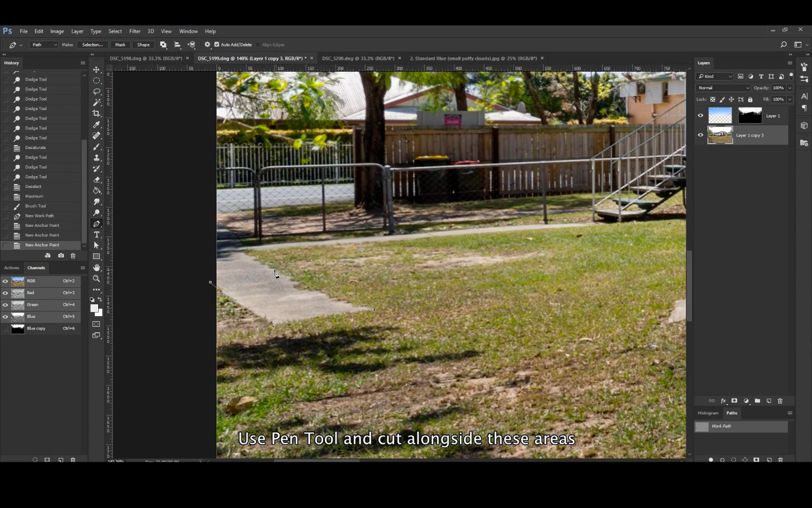This screenshot has width=812, height=508.
Task: Open the Fill slider dropdown arrow
Action: 789,99
